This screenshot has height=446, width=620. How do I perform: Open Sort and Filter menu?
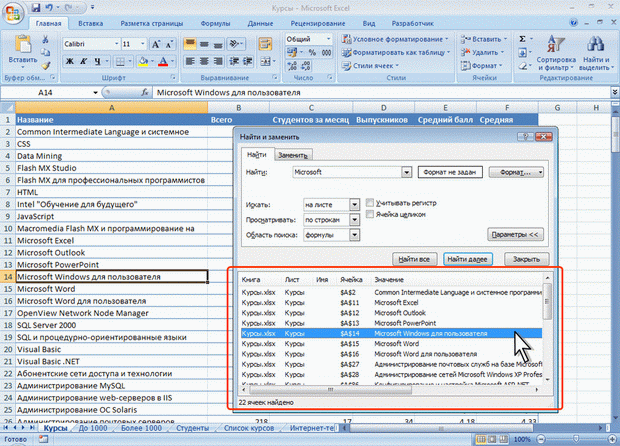556,53
